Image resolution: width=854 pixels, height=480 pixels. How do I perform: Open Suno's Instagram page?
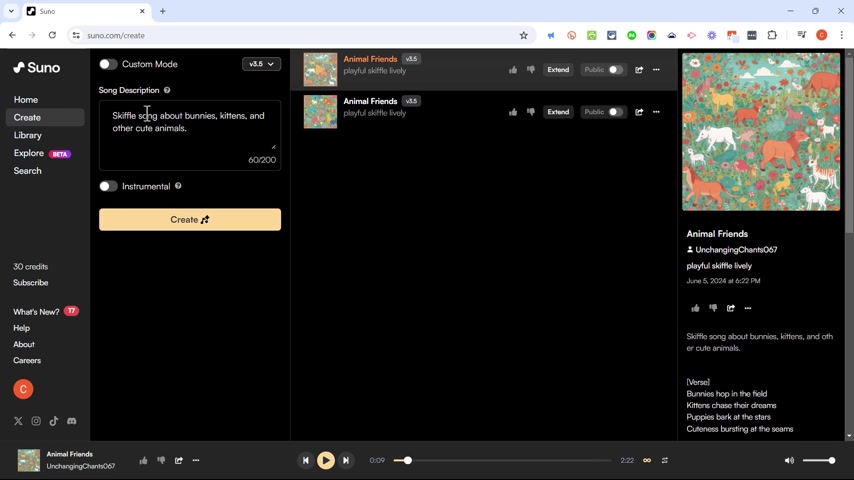coord(36,421)
